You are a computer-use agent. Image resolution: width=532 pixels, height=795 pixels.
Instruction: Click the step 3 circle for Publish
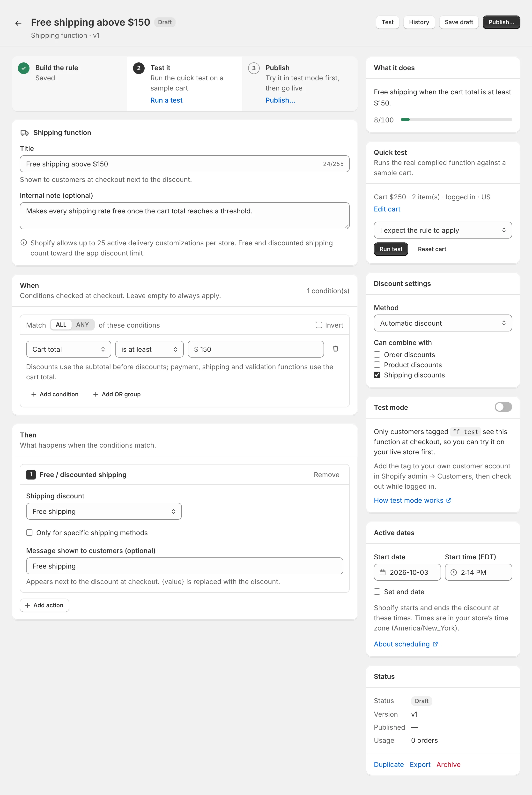pos(254,68)
